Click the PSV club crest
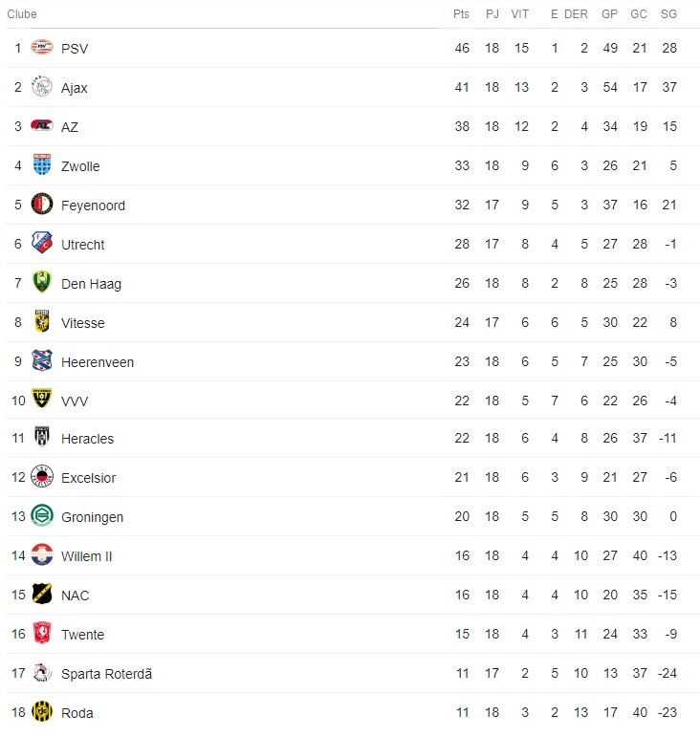Viewport: 700px width, 737px height. point(42,47)
